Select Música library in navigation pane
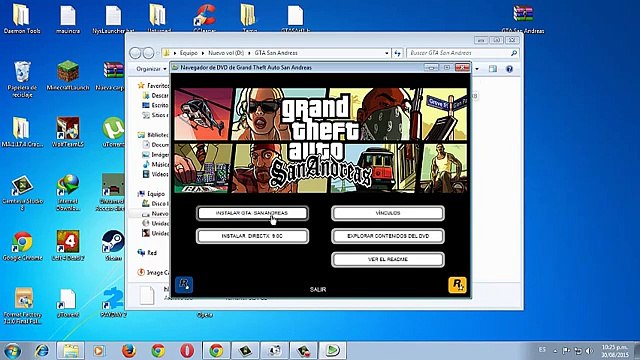The height and width of the screenshot is (360, 640). (155, 164)
